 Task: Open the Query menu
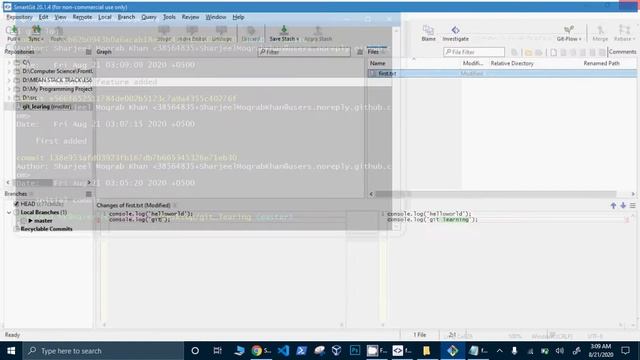click(x=149, y=17)
